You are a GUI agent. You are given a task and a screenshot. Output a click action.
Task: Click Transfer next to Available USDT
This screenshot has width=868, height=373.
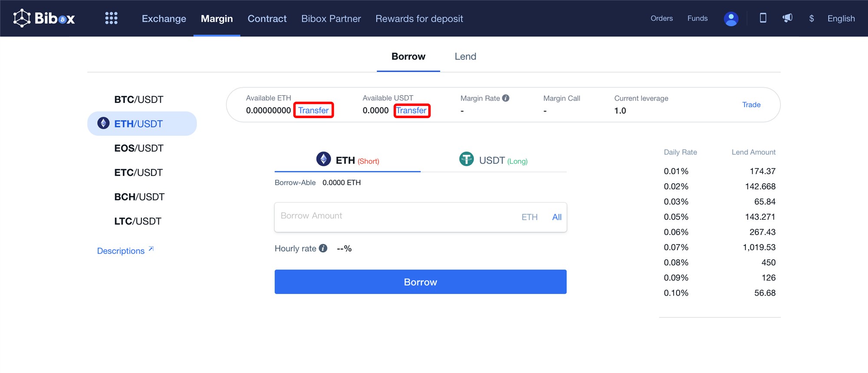tap(411, 110)
